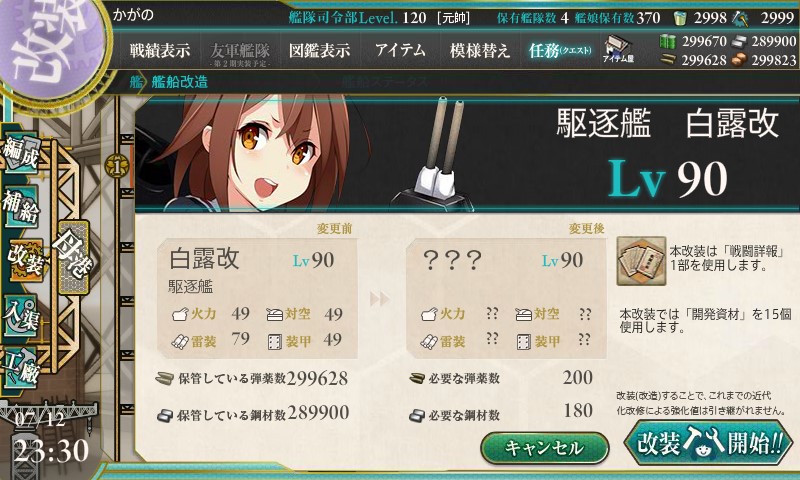Open the 工廠 factory menu
Viewport: 800px width, 480px height.
[21, 368]
